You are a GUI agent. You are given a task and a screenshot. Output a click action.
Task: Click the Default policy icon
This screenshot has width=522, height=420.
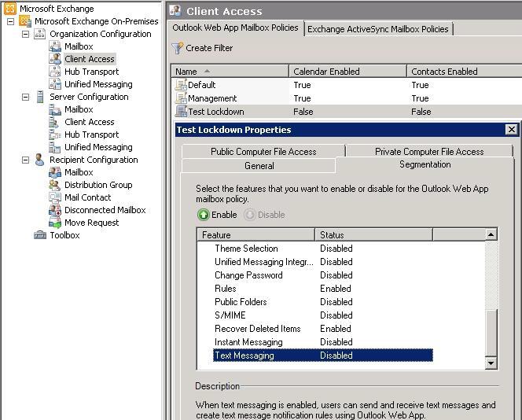(x=181, y=85)
